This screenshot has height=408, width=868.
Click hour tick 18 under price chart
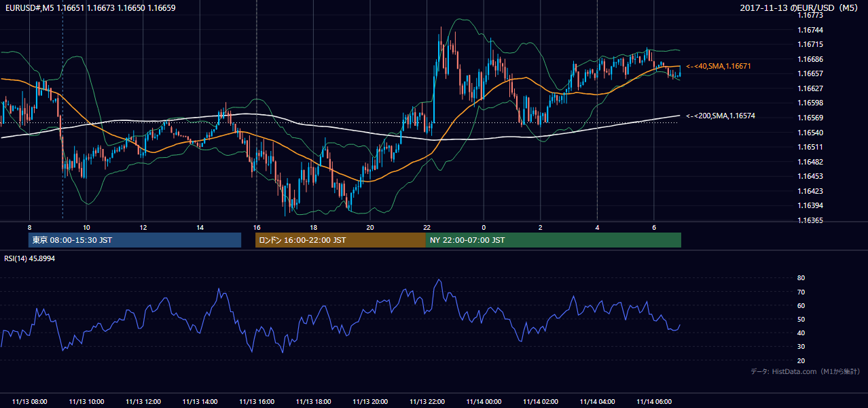pos(313,227)
